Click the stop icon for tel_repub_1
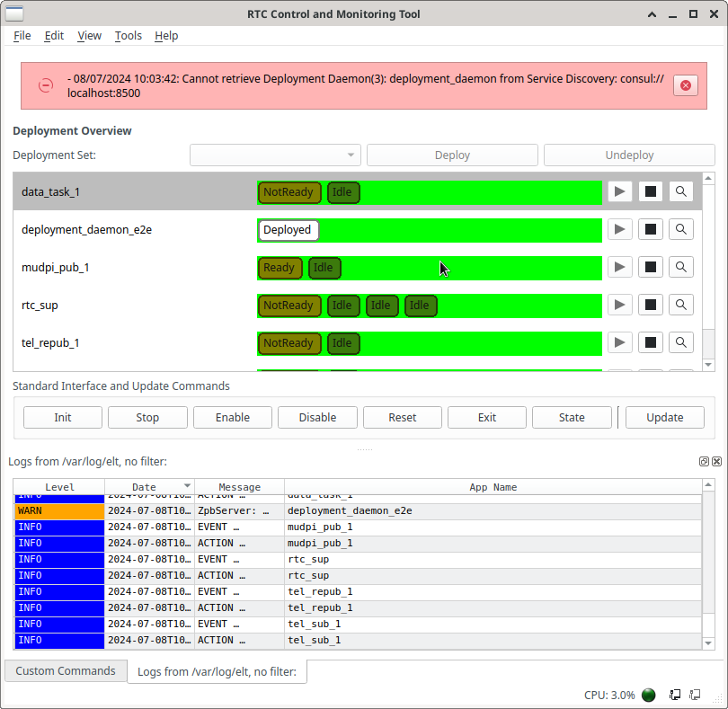 click(650, 341)
